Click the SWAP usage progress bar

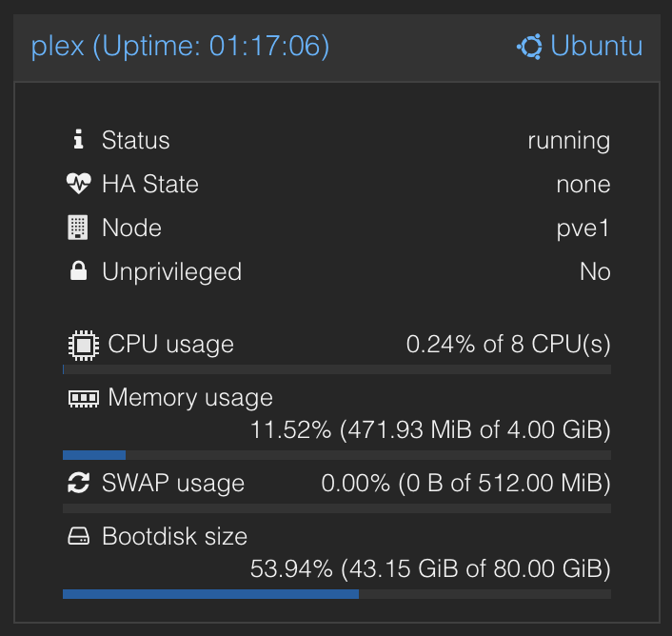tap(337, 507)
